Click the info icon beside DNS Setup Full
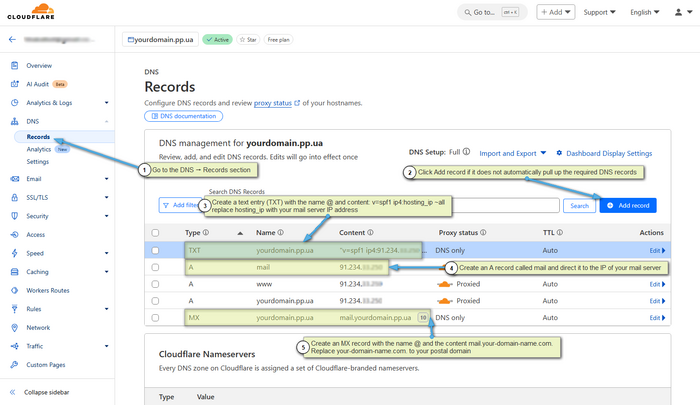Image resolution: width=700 pixels, height=405 pixels. pyautogui.click(x=466, y=152)
